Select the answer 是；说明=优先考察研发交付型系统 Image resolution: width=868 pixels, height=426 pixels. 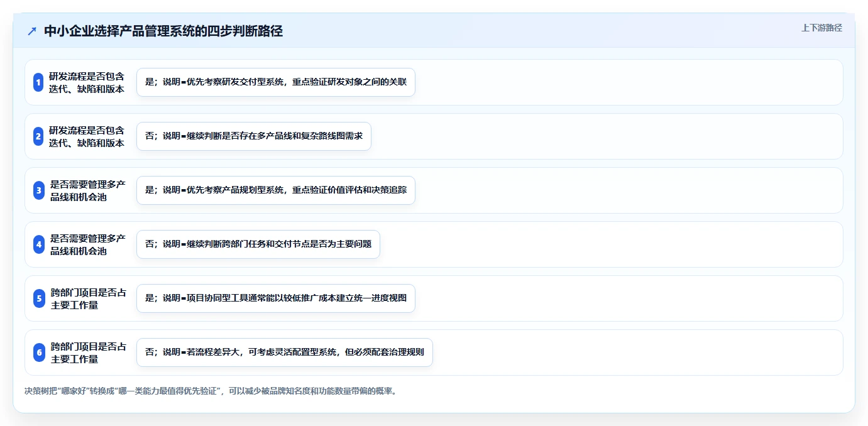click(276, 82)
